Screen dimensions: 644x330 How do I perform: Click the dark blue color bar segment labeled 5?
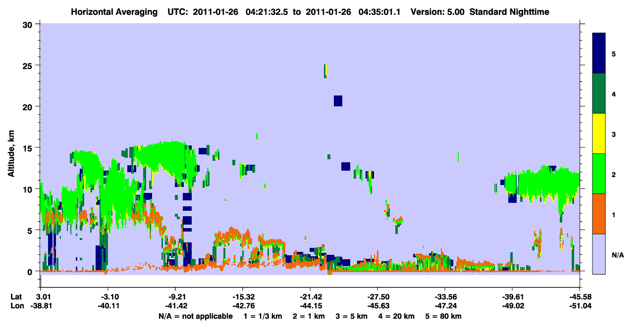(599, 53)
